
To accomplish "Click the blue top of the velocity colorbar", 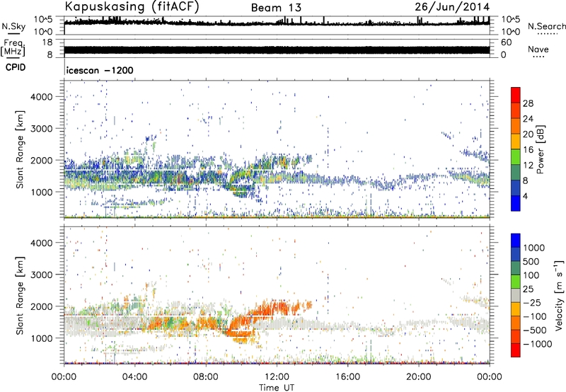I will [x=516, y=241].
